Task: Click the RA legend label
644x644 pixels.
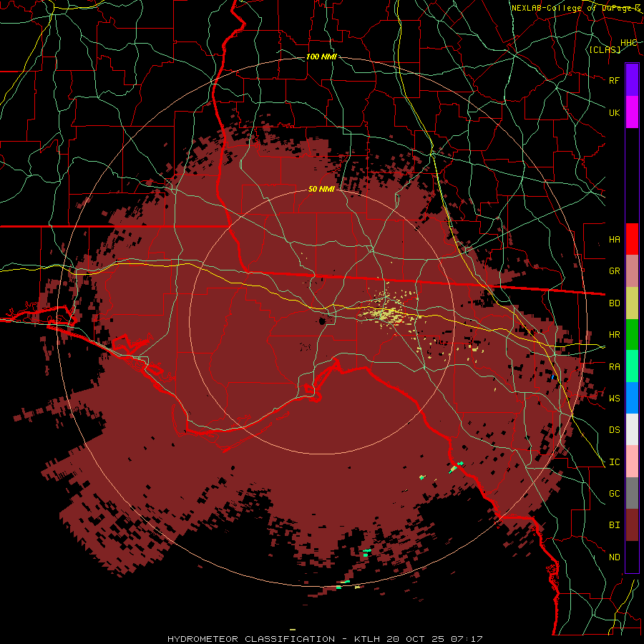Action: [614, 367]
